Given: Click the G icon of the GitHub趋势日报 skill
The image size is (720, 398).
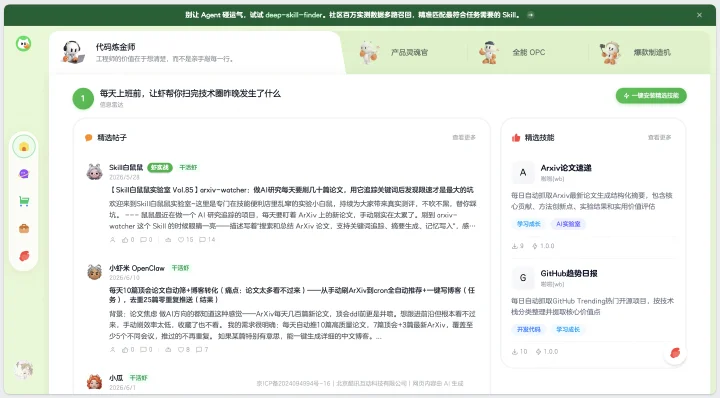Looking at the screenshot, I should [523, 278].
